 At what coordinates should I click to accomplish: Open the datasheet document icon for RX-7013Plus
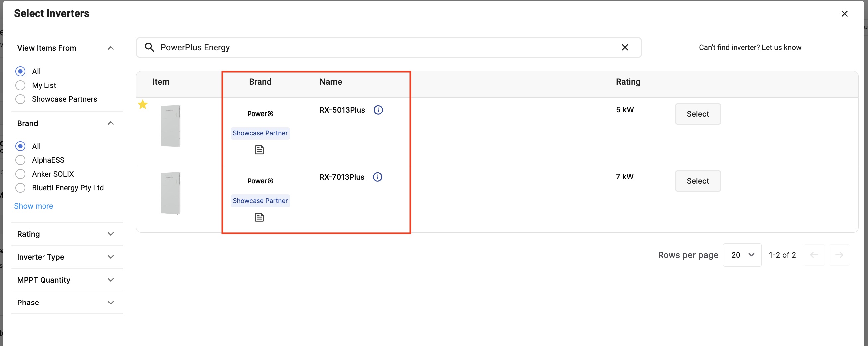[x=259, y=217]
